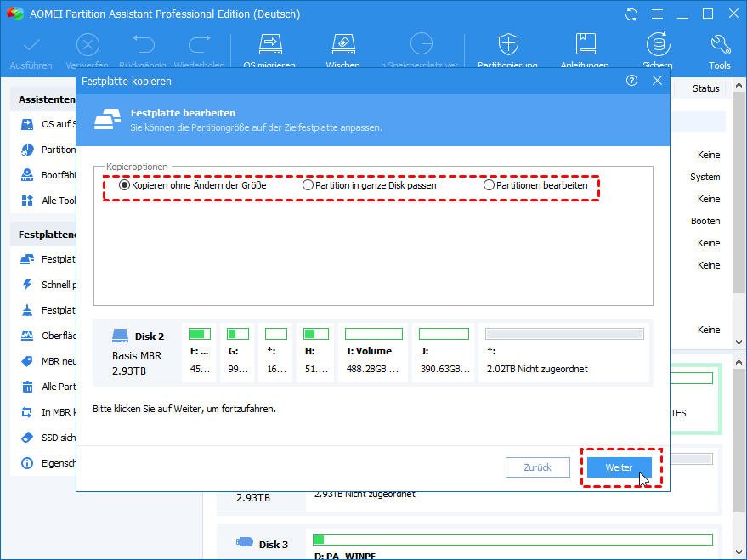Click the Eigenschaften info item
This screenshot has height=560, width=747.
pyautogui.click(x=48, y=463)
